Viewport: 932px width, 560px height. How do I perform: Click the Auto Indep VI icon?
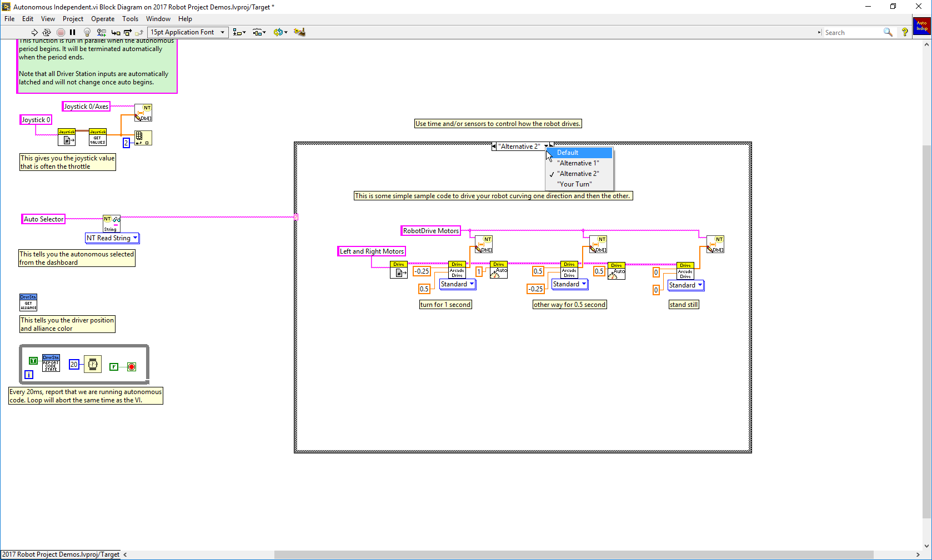tap(922, 26)
